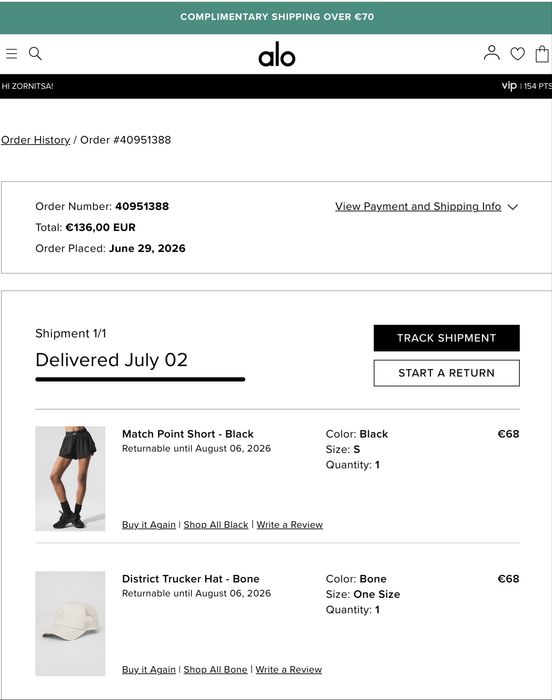This screenshot has width=552, height=700.
Task: Click the Start a Return button
Action: (x=447, y=373)
